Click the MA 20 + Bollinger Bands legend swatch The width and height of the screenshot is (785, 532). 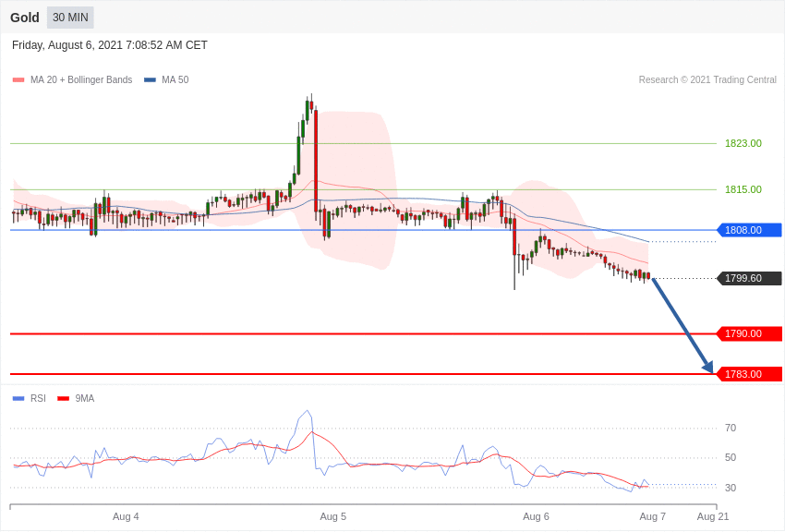coord(18,79)
